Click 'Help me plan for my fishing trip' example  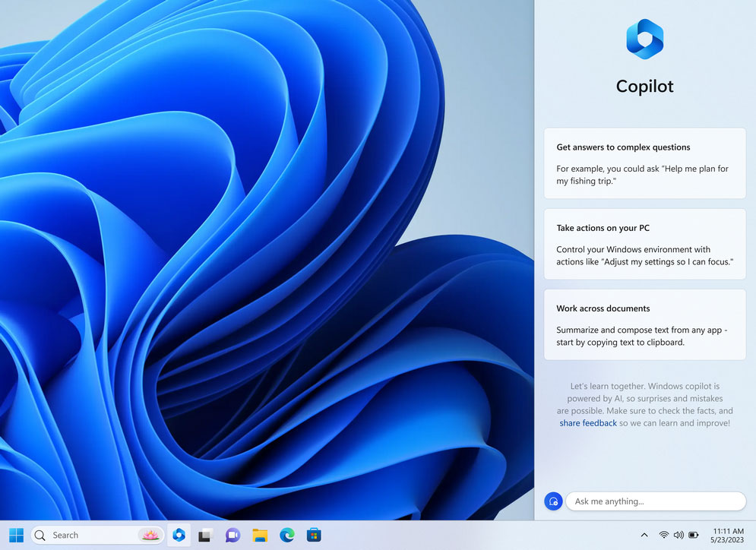click(x=642, y=175)
